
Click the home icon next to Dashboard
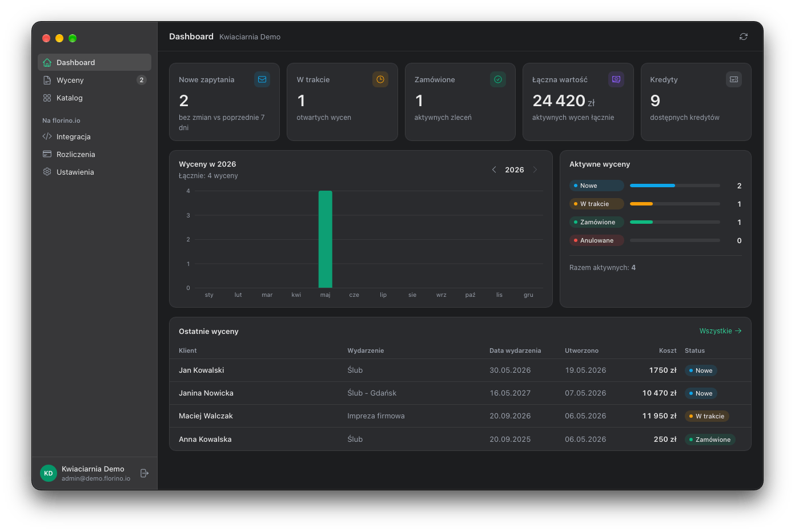(47, 62)
